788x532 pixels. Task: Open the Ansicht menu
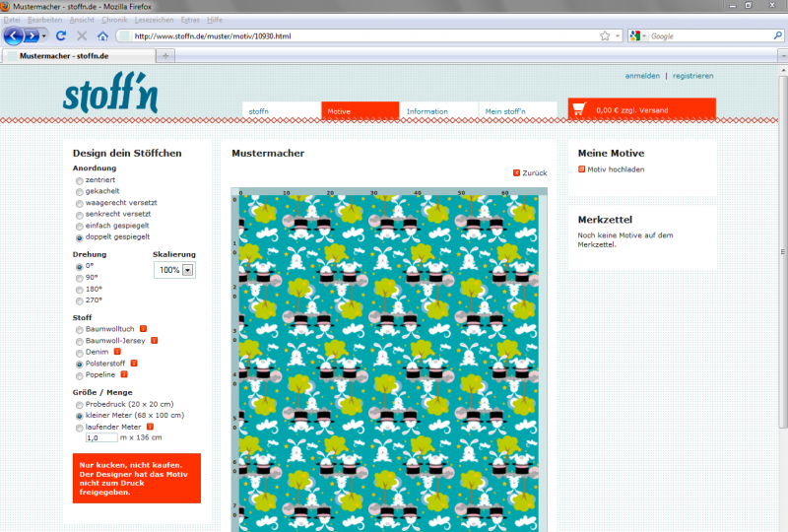(x=82, y=20)
